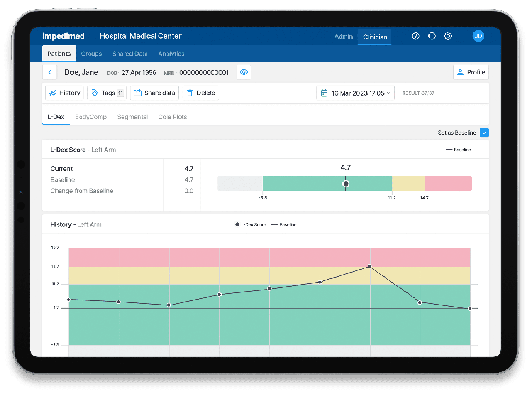Screen dimensions: 532x398
Task: Switch to the Clinician mode tab
Action: [375, 37]
